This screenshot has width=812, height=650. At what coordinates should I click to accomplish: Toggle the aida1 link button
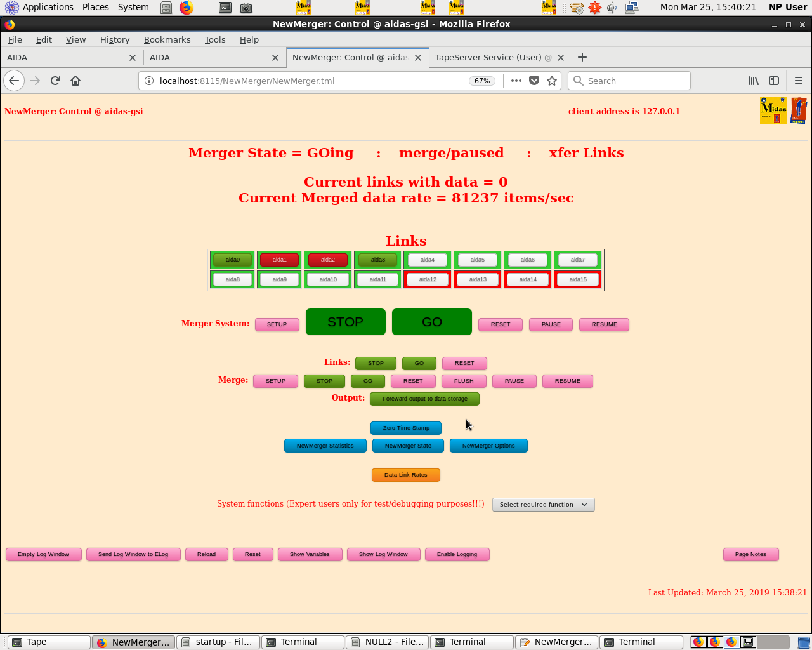pyautogui.click(x=280, y=260)
